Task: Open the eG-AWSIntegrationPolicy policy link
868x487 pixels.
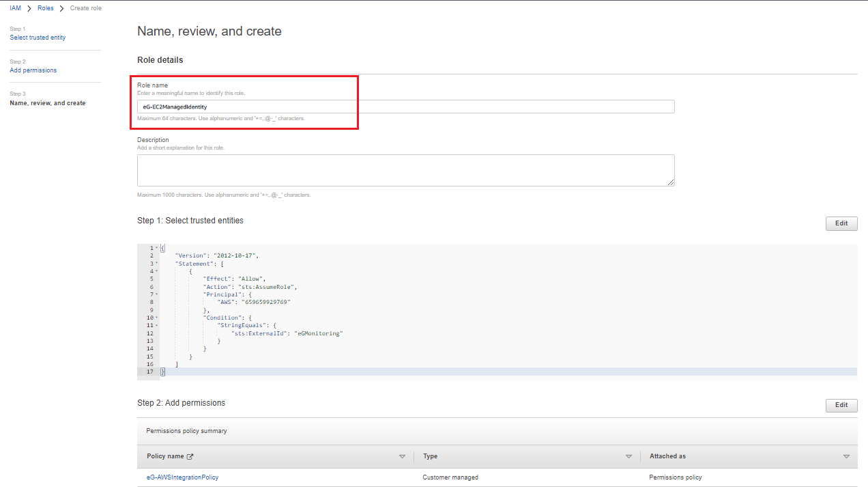Action: click(182, 477)
